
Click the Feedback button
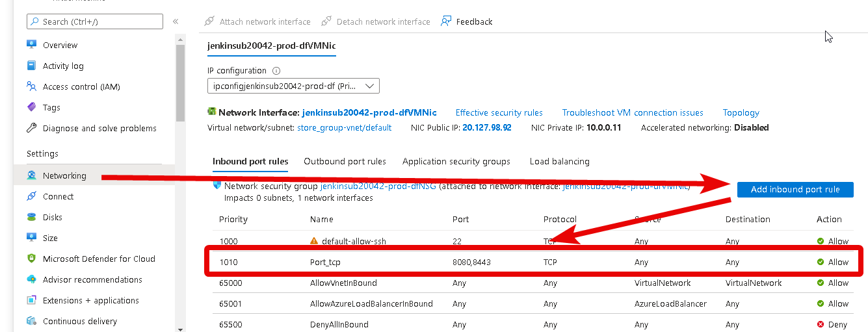point(467,21)
